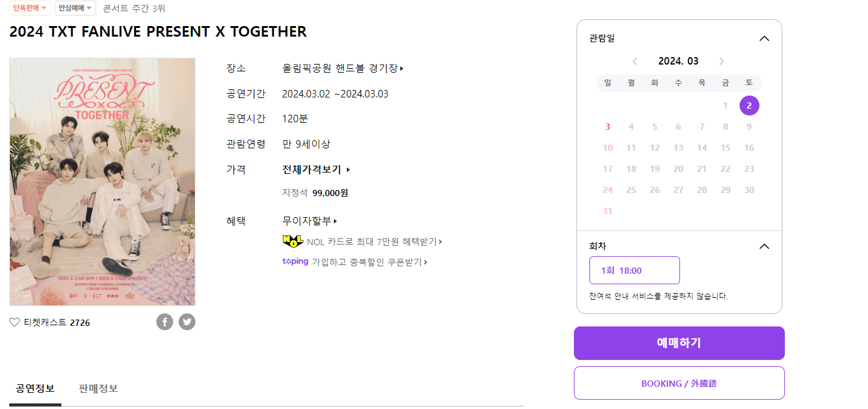The width and height of the screenshot is (868, 409).
Task: Share the concert on Facebook
Action: tap(164, 321)
